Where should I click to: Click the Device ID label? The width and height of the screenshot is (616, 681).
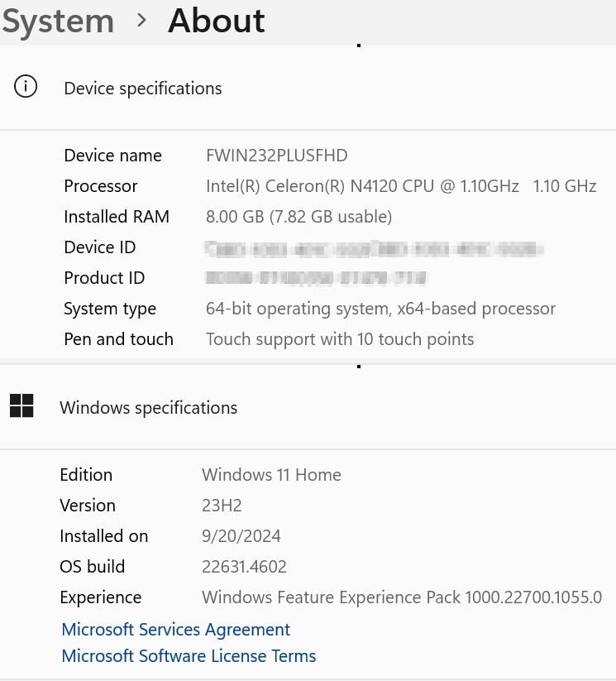click(x=100, y=247)
